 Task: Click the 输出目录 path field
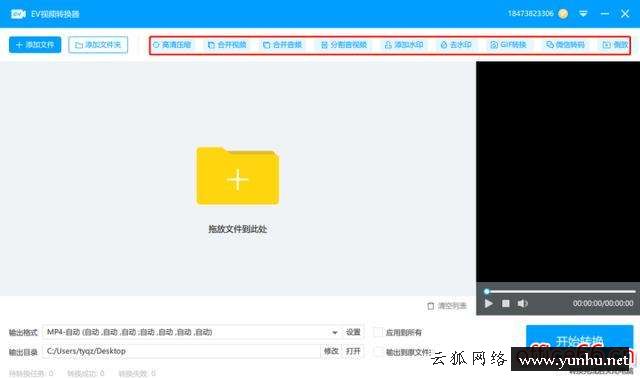pyautogui.click(x=181, y=351)
